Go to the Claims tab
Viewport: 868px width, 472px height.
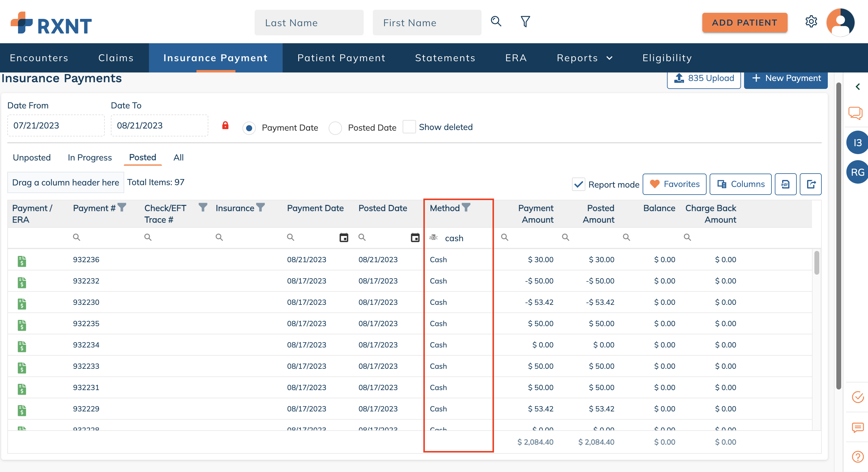(116, 58)
